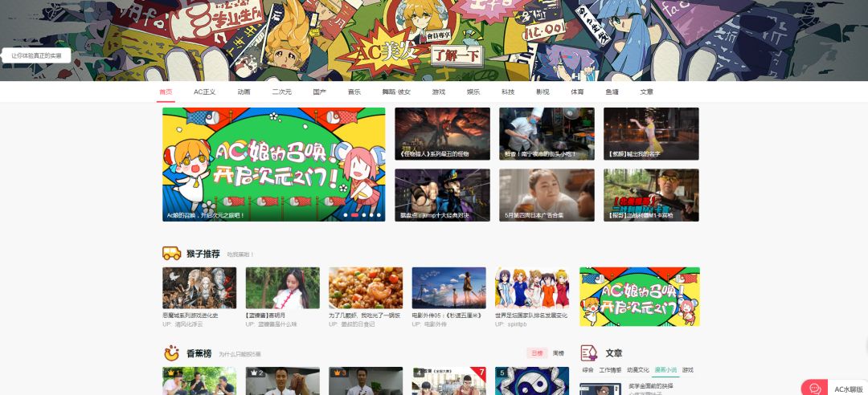Viewport: 868px width, 395px height.
Task: Switch the banana ranking to 周榜
Action: [559, 353]
